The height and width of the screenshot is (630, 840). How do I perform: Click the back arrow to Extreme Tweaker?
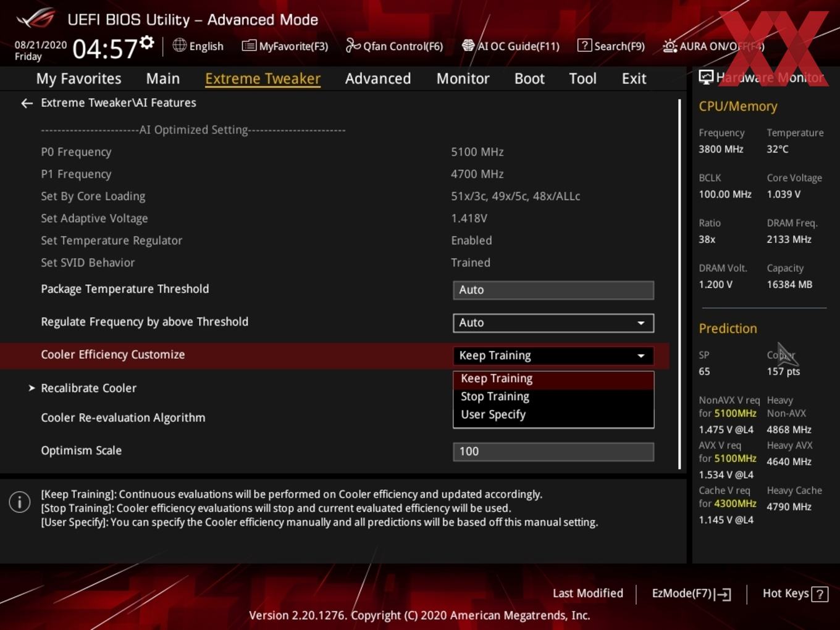coord(27,103)
